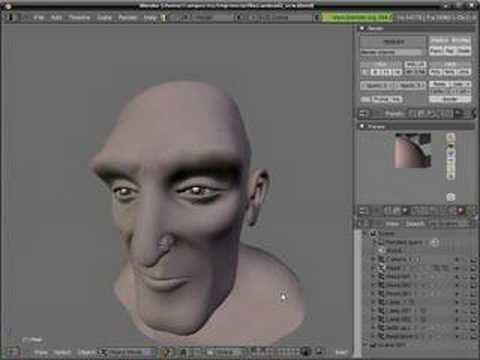Expand the Camera row in outliner
The height and width of the screenshot is (360, 480).
[x=373, y=259]
